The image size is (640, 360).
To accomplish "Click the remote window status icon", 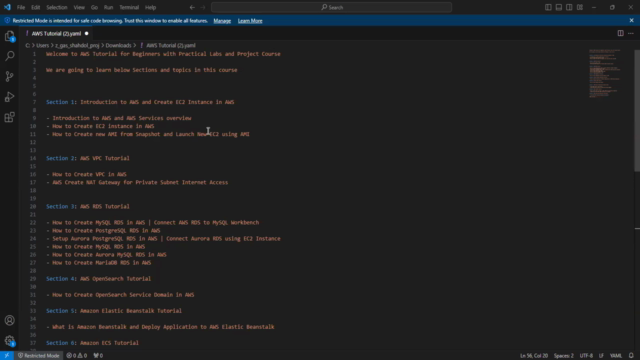I will 7,356.
